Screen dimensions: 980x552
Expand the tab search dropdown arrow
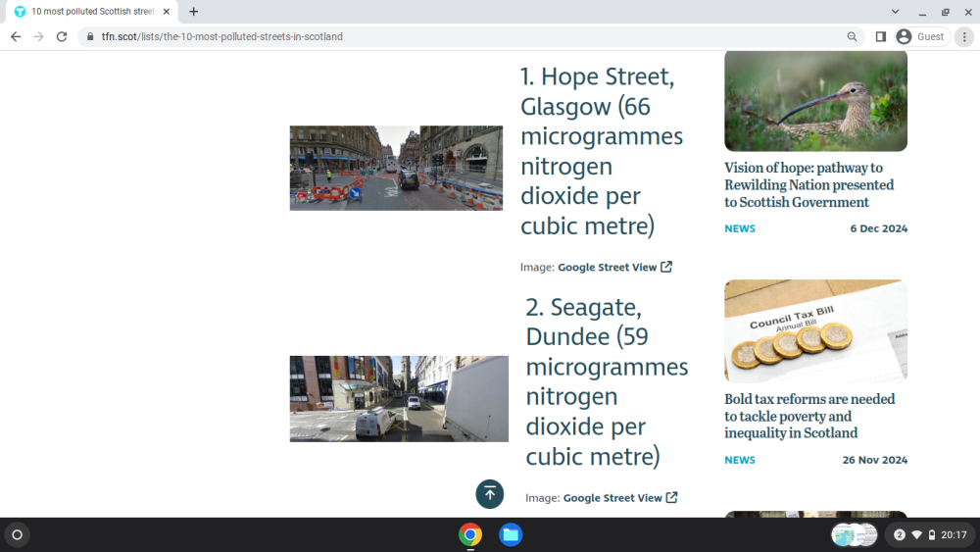pyautogui.click(x=895, y=11)
